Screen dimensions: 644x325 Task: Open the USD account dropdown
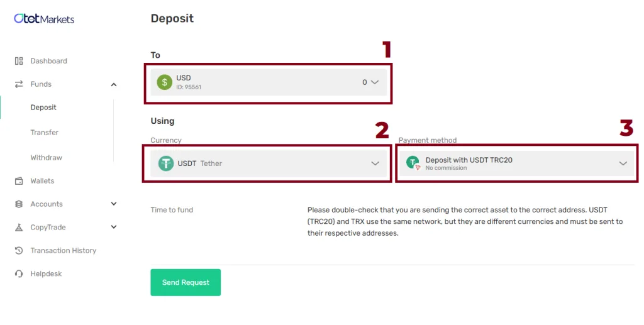[375, 82]
